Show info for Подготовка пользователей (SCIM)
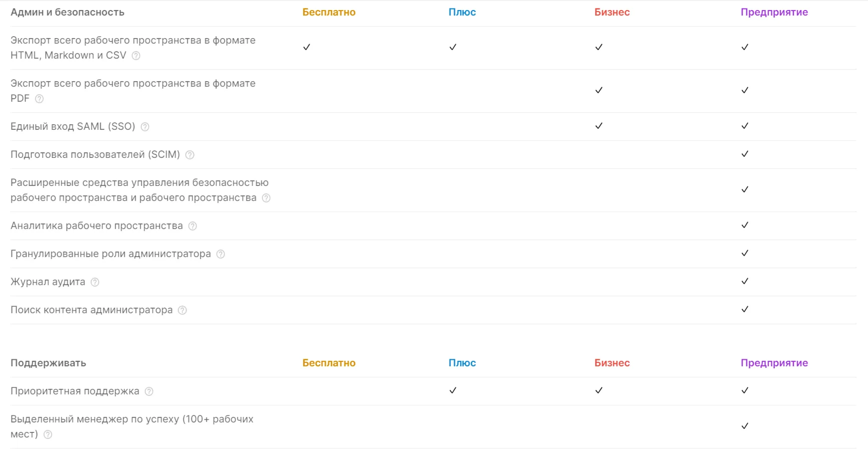The image size is (868, 452). (x=190, y=155)
